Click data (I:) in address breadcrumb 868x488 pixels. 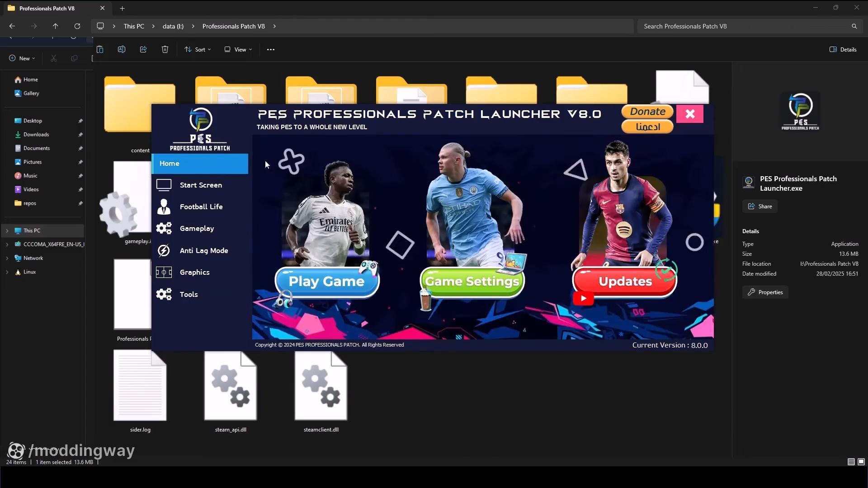[x=173, y=26]
